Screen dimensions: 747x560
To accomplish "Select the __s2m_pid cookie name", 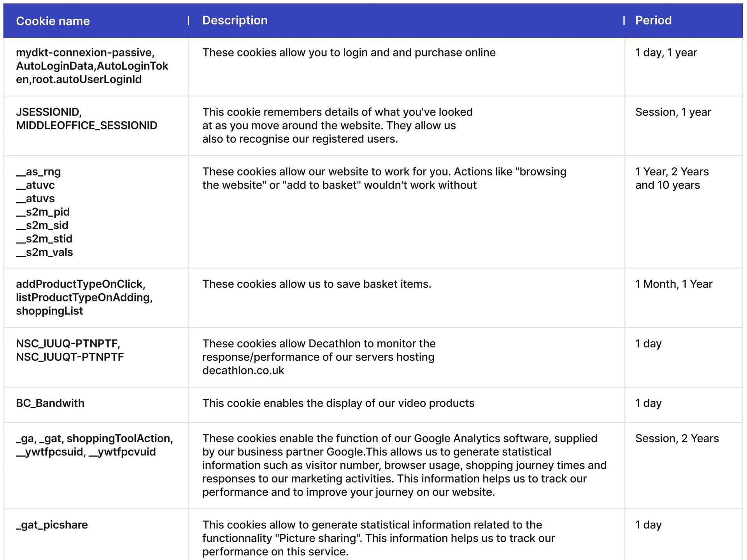I will coord(43,212).
